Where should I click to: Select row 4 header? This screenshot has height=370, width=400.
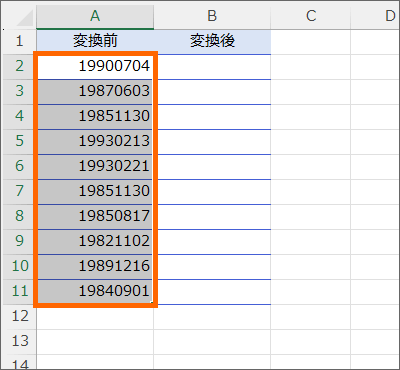click(x=19, y=117)
